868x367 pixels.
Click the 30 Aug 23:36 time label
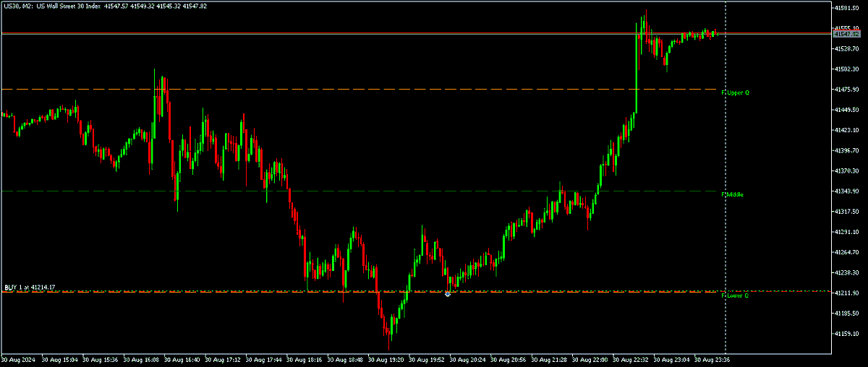tap(712, 358)
